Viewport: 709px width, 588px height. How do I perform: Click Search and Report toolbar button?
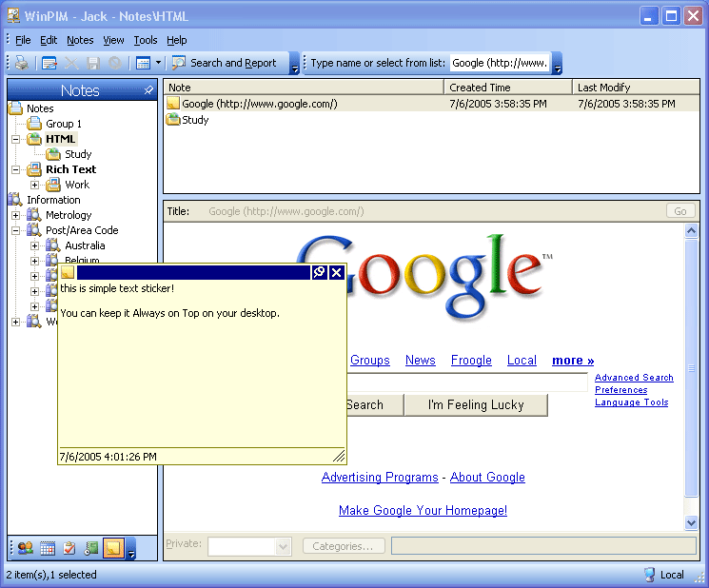[x=225, y=63]
